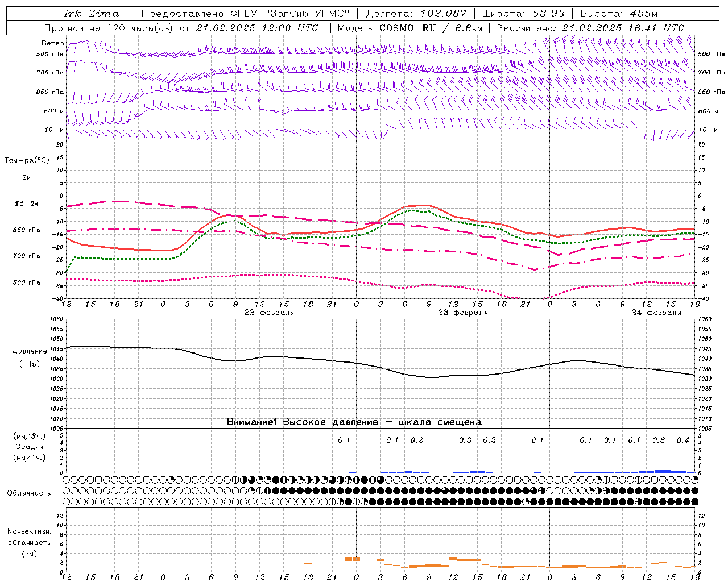Click the Давление pressure panel label
The width and height of the screenshot is (728, 582).
click(x=30, y=351)
